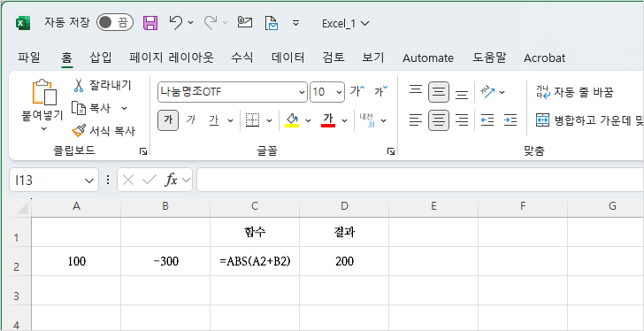Click 자동 줄 바꿈 (Wrap Text)
Screen dimensions: 644x331
coord(575,92)
